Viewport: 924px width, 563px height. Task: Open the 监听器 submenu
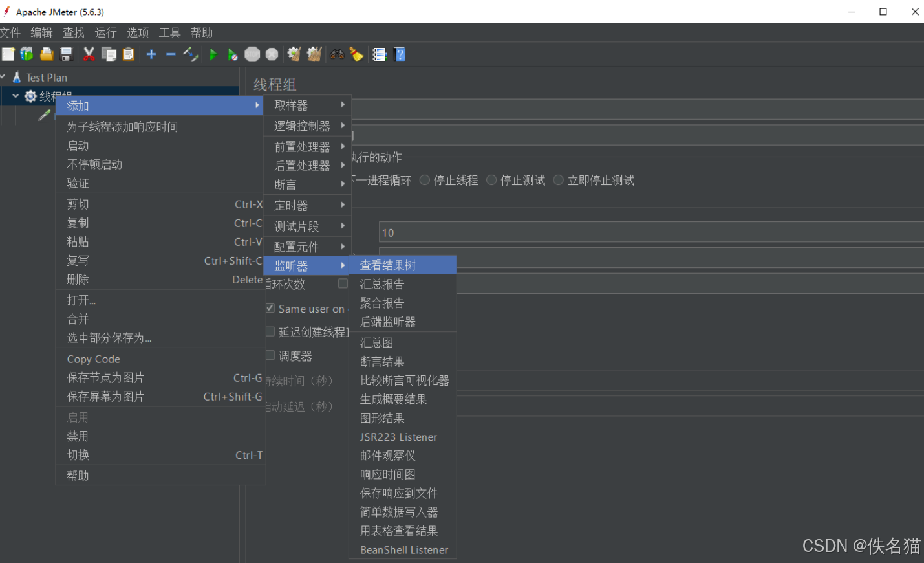pos(306,266)
